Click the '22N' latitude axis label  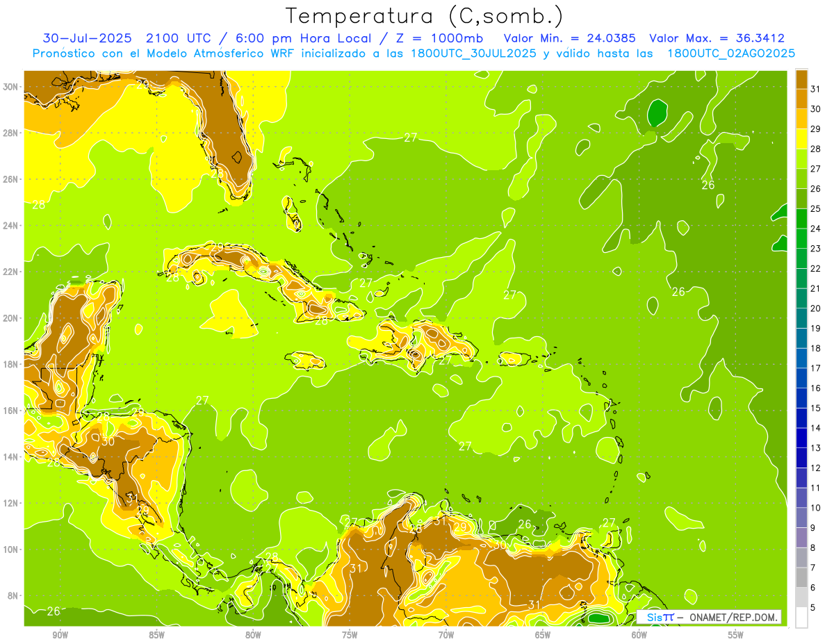point(12,272)
